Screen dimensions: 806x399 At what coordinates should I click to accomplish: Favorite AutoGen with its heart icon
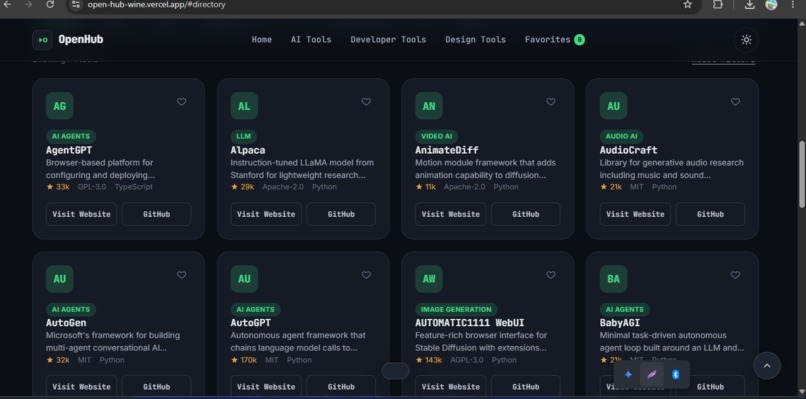point(181,275)
